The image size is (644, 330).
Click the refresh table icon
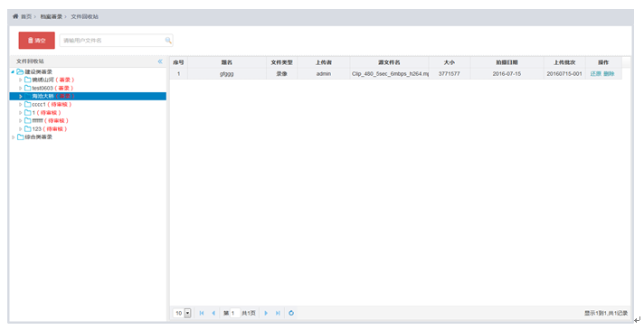pyautogui.click(x=291, y=313)
